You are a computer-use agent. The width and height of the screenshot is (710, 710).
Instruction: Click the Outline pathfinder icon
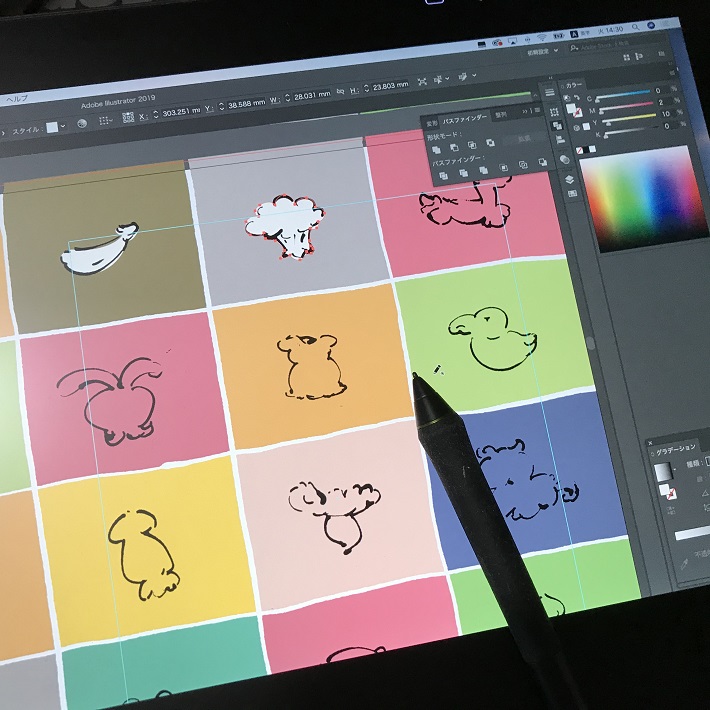tap(523, 165)
